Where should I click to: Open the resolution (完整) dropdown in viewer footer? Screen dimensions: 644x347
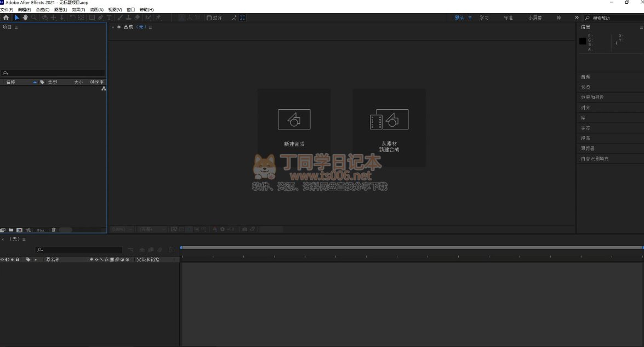[x=152, y=229]
